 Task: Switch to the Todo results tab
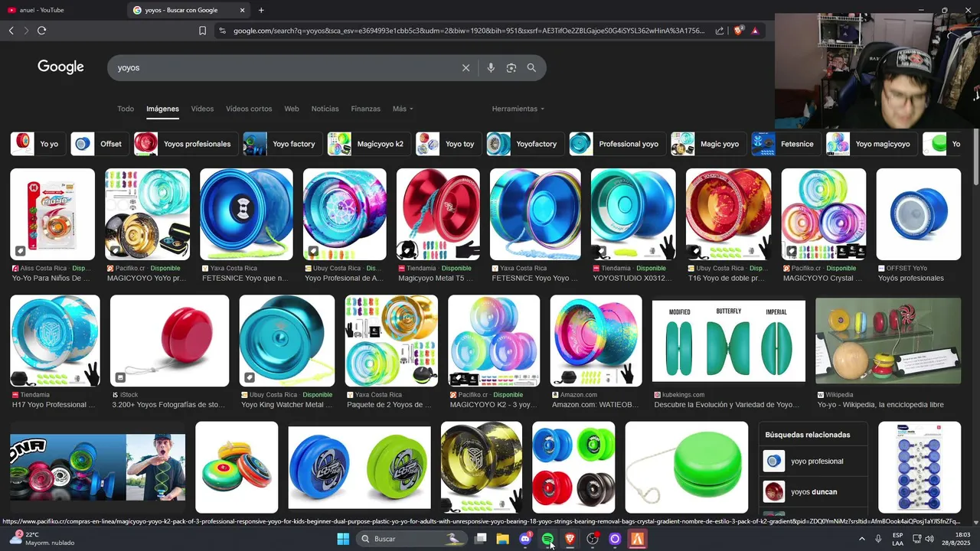coord(126,109)
